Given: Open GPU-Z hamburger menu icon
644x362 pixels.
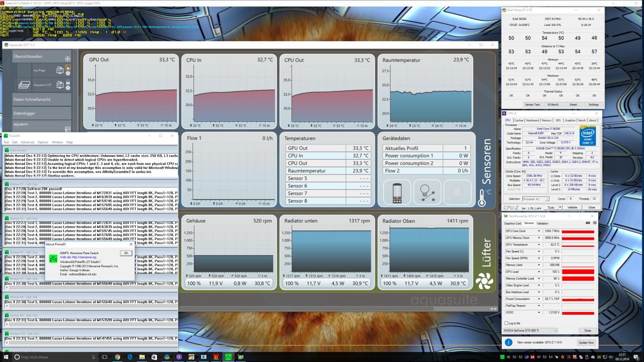Looking at the screenshot, I should click(594, 223).
